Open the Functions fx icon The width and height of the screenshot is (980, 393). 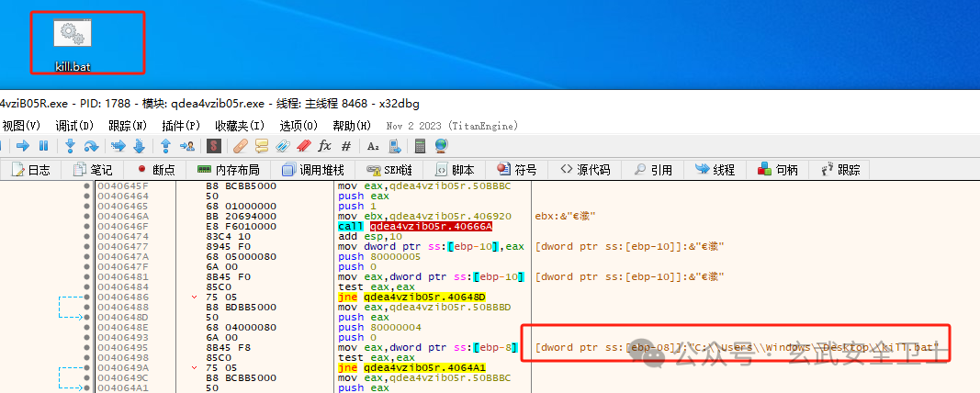(x=324, y=146)
